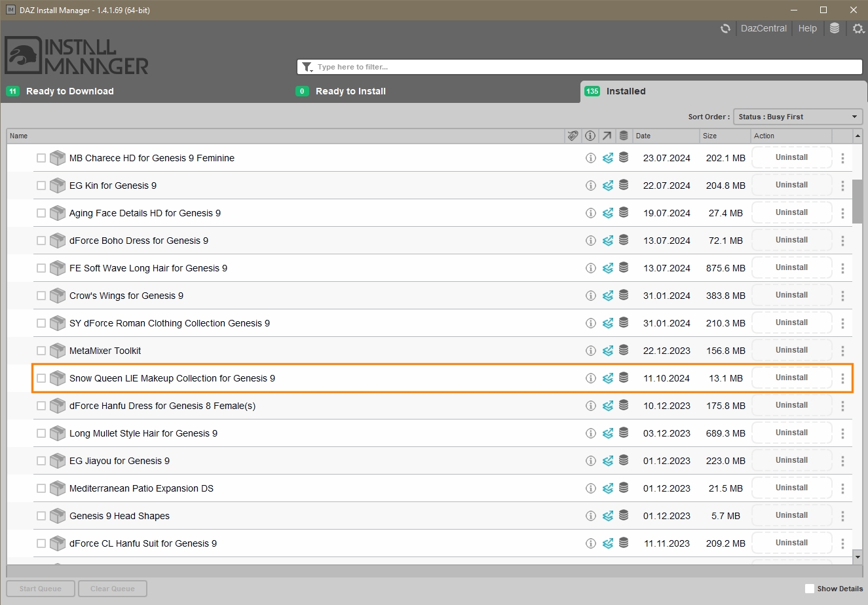The height and width of the screenshot is (605, 868).
Task: Open more options for dForce CL Hanfu Suit
Action: 842,543
